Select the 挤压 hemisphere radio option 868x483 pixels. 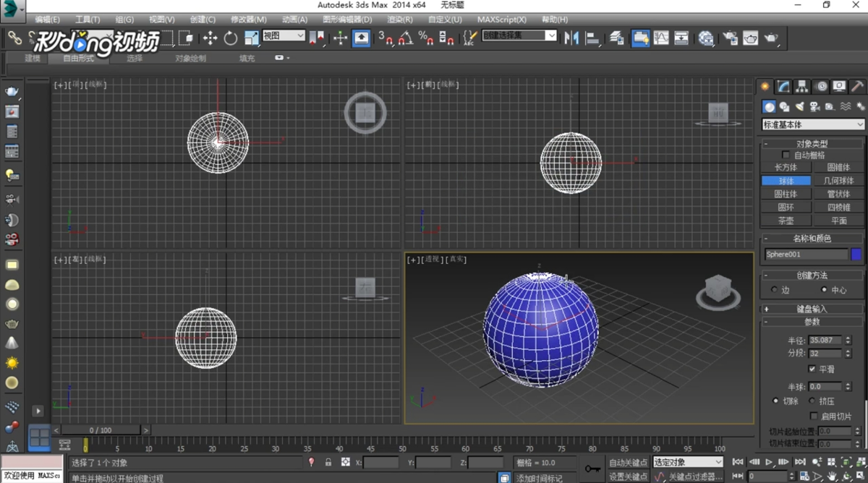[x=812, y=401]
